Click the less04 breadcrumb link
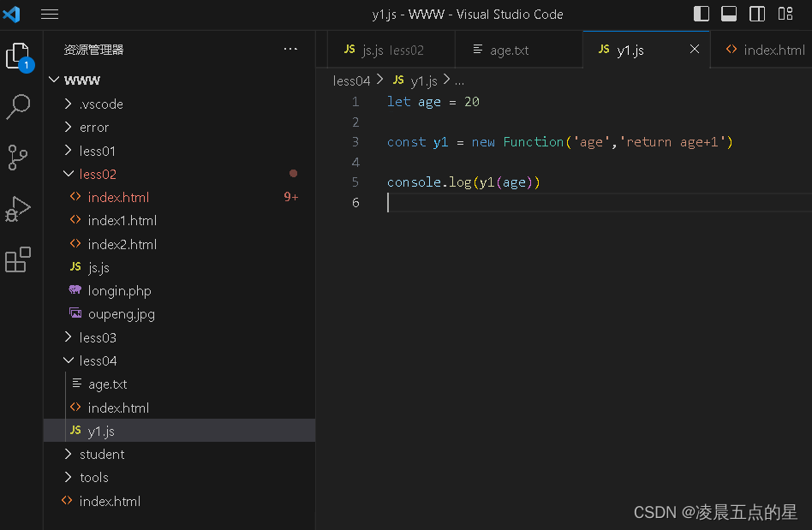The height and width of the screenshot is (530, 812). click(351, 80)
